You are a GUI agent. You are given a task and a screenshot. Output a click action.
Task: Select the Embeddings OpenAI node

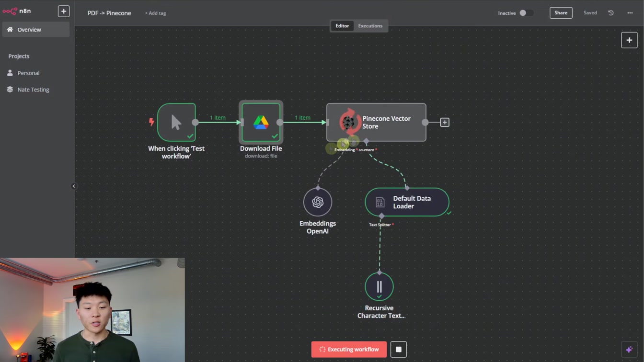pyautogui.click(x=318, y=202)
